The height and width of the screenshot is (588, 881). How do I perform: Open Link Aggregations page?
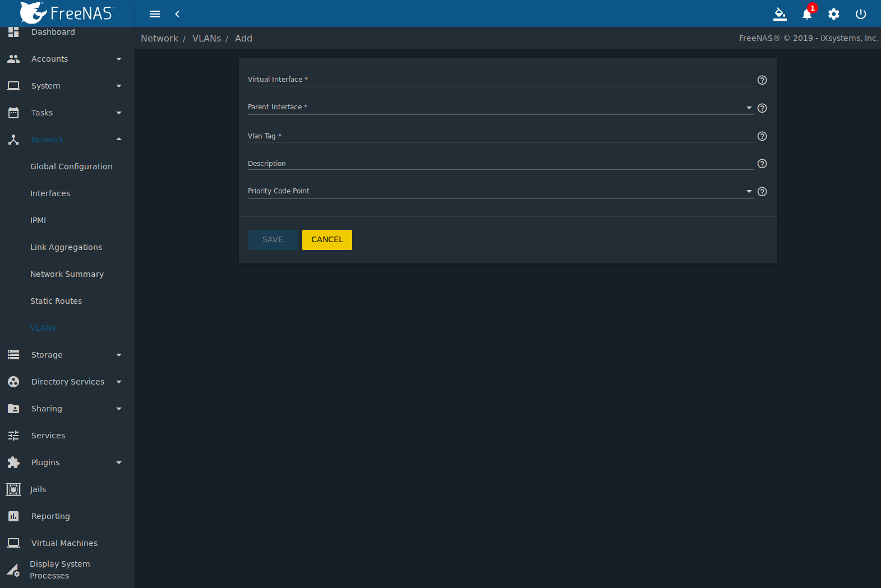(66, 247)
